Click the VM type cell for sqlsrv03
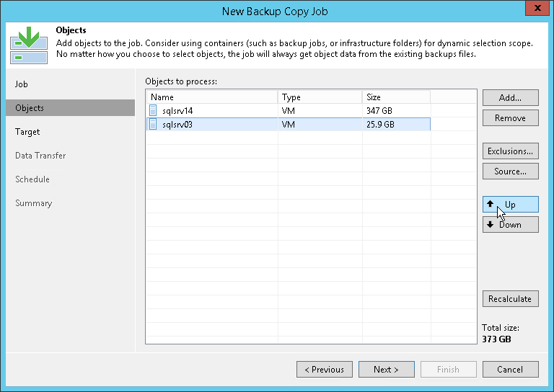 point(289,125)
